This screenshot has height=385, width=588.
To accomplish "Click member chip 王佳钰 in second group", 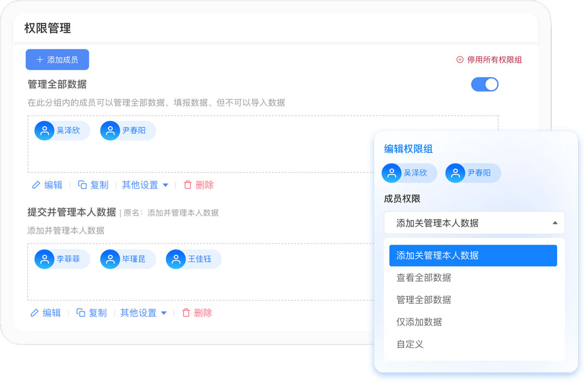I will click(x=193, y=259).
